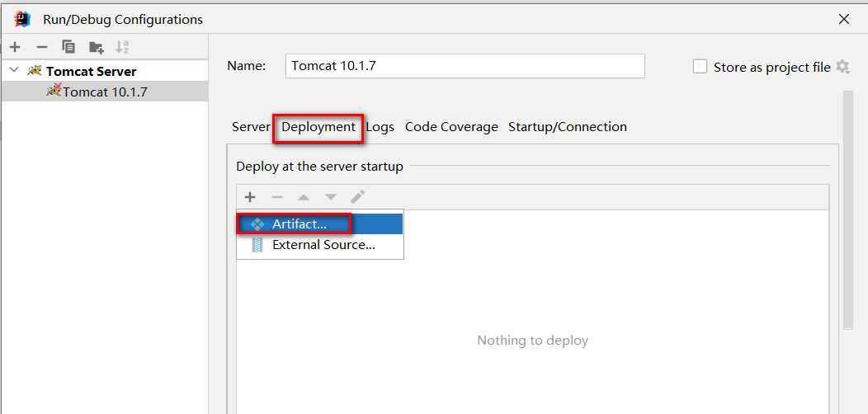Choose Artifact... from the popup menu
Image resolution: width=868 pixels, height=414 pixels.
[299, 224]
